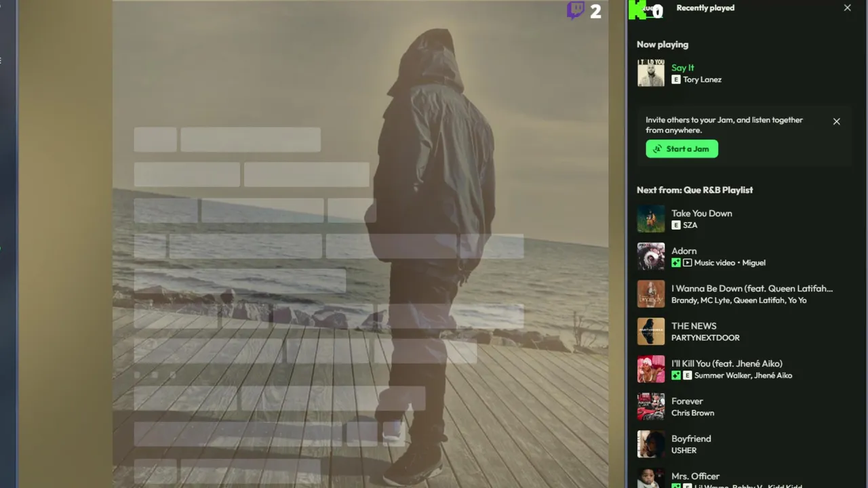Open artist SZA
Viewport: 868px width, 488px height.
[690, 225]
